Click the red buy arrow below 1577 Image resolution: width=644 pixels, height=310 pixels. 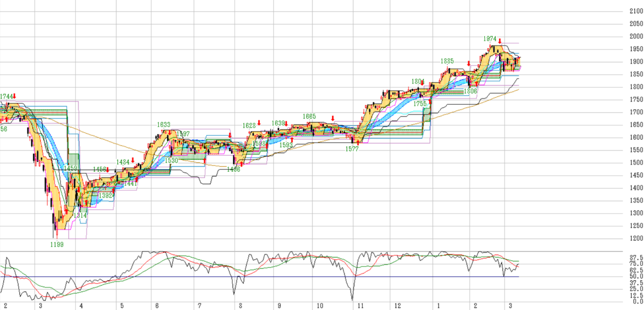coord(357,142)
